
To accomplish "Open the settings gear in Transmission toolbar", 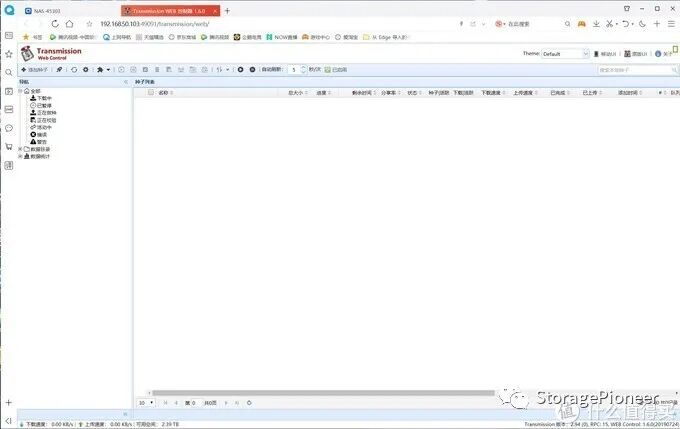I will tap(86, 69).
